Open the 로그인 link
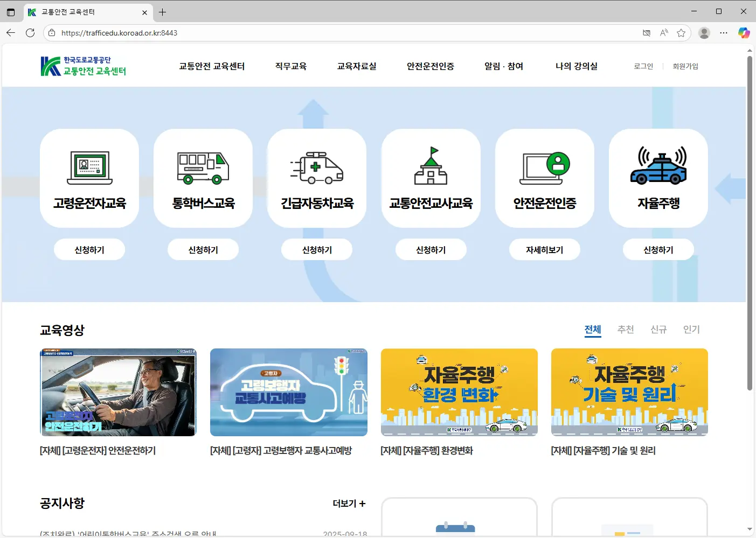756x538 pixels. (643, 66)
